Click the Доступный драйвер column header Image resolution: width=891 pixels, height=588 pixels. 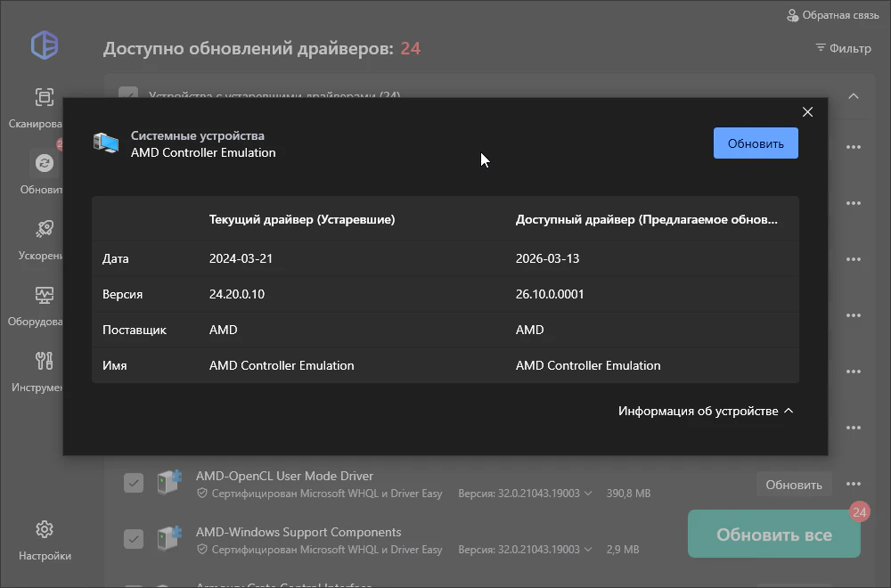click(x=647, y=219)
